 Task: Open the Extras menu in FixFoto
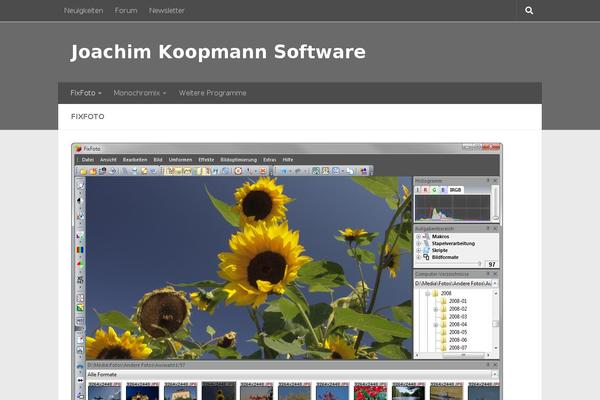click(269, 160)
